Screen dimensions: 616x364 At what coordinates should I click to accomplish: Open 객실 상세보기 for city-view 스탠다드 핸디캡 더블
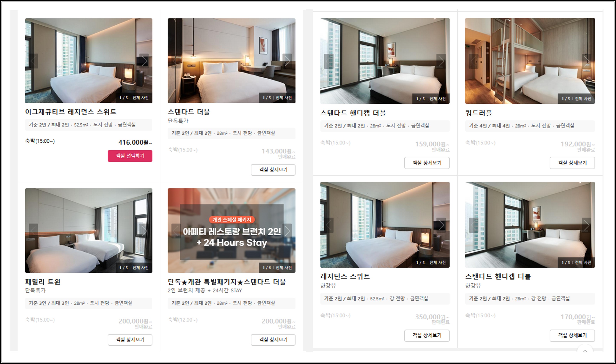427,163
